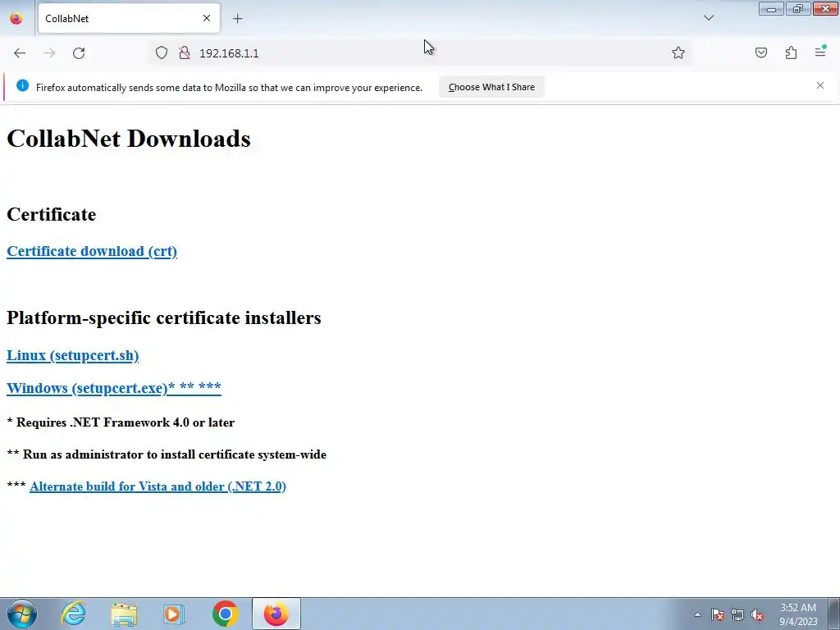Select the CollabNet tab

coord(129,18)
